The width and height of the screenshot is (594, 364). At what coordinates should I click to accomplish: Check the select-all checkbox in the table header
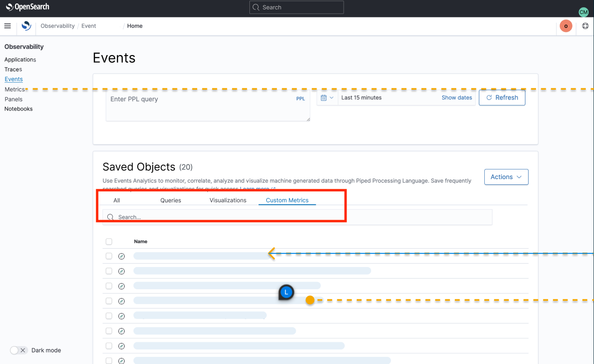click(109, 241)
